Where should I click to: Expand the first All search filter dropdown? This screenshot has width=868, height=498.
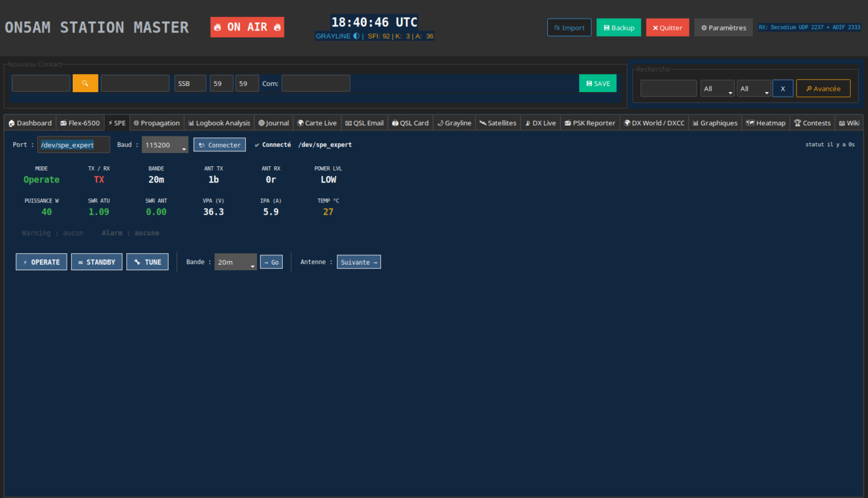(717, 88)
